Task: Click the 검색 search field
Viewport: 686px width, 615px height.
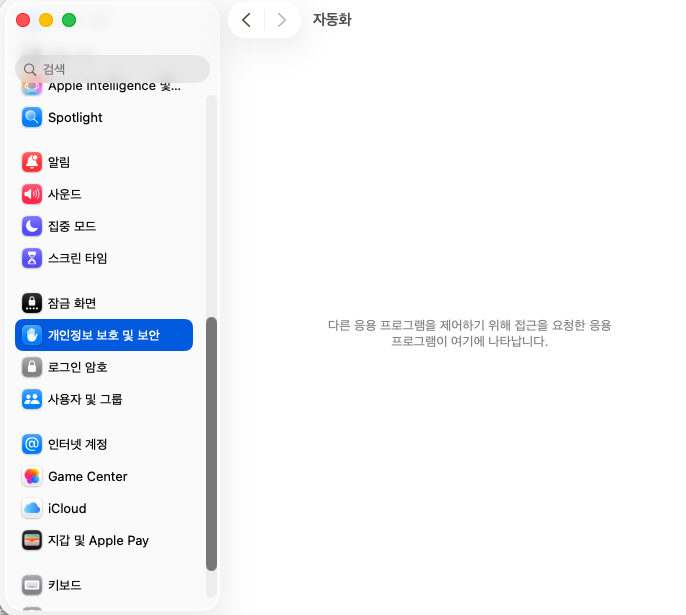Action: tap(112, 69)
